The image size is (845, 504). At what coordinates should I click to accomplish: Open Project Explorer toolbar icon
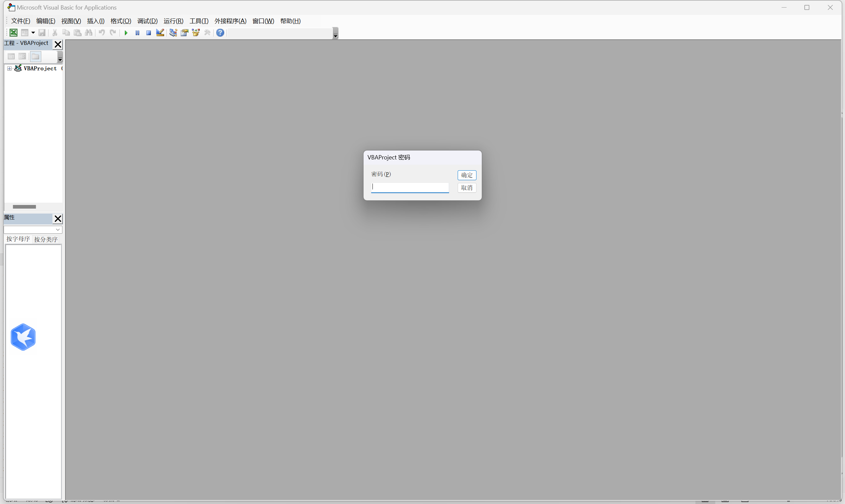pos(173,33)
